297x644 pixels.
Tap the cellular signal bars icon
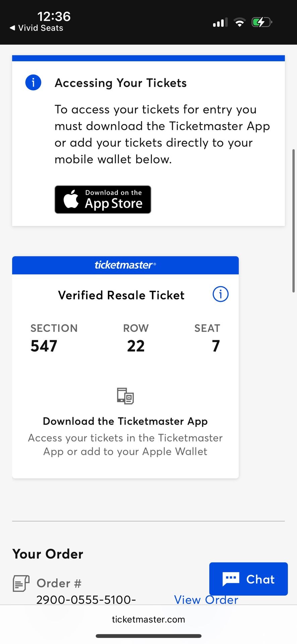tap(220, 22)
